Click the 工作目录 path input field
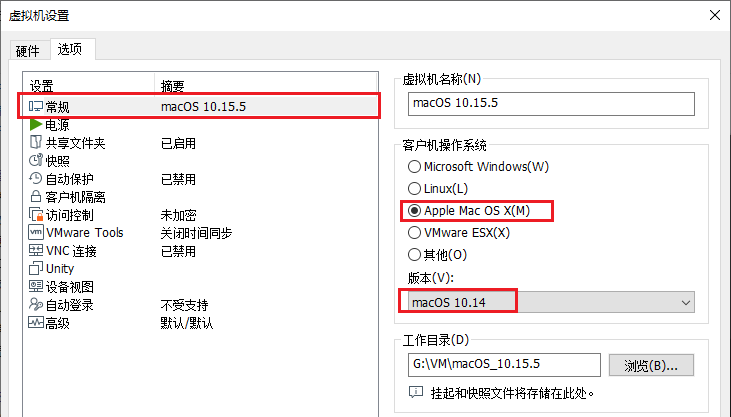 (x=504, y=365)
